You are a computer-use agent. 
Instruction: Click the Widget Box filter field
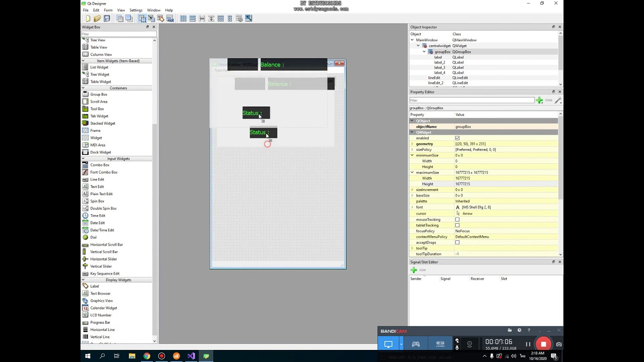(119, 34)
